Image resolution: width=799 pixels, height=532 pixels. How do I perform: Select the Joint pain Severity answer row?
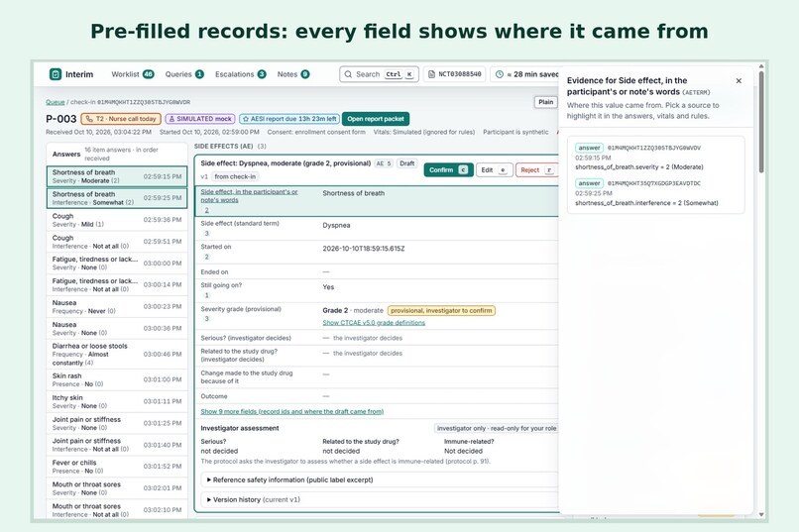click(117, 423)
